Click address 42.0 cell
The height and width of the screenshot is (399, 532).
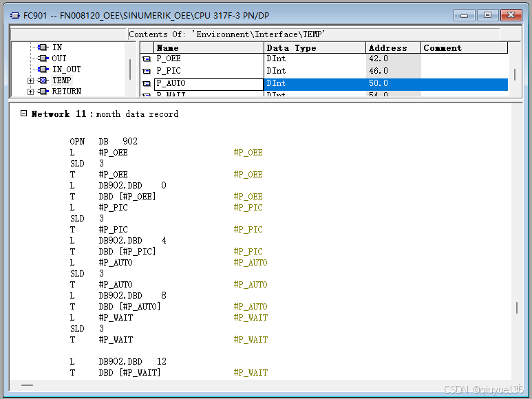pos(393,58)
